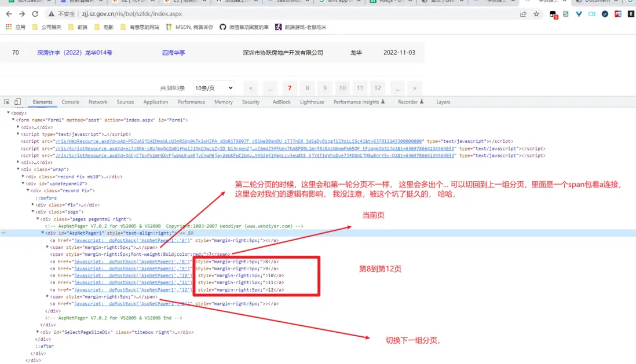Click the three-dot gutter beside AspNetPager1 row

(x=3, y=233)
